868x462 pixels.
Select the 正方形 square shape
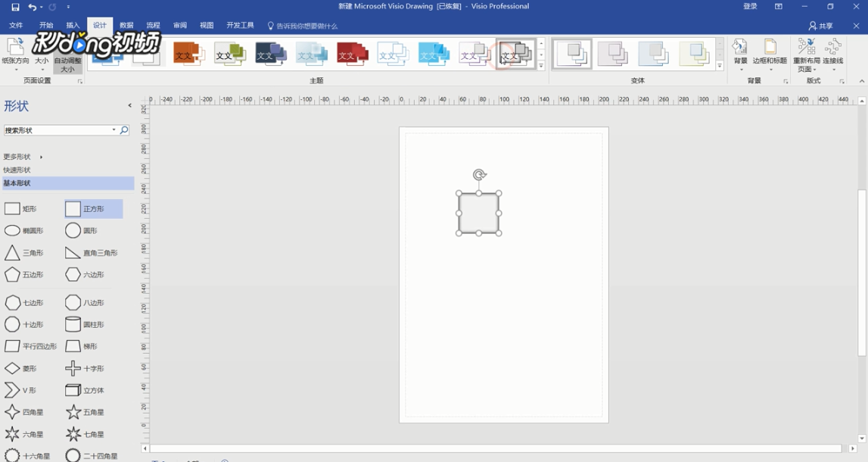(x=94, y=209)
